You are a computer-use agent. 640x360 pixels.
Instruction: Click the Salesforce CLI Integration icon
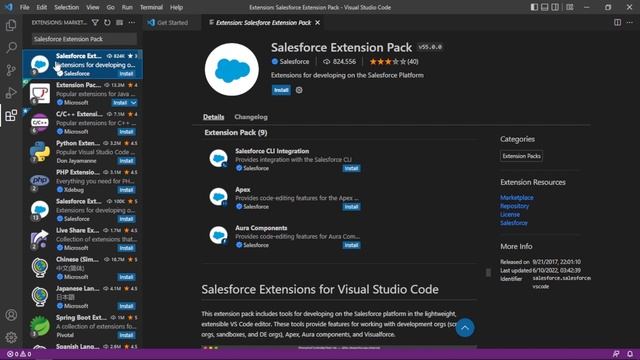pyautogui.click(x=218, y=158)
